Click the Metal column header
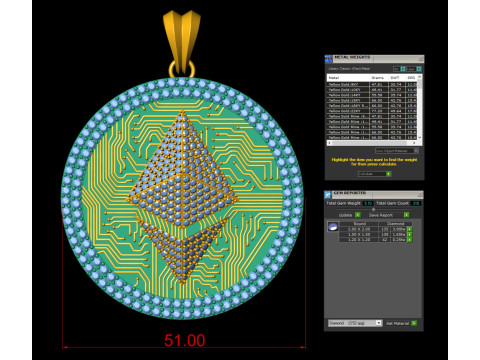Viewport: 480px width, 360px height. tap(348, 78)
